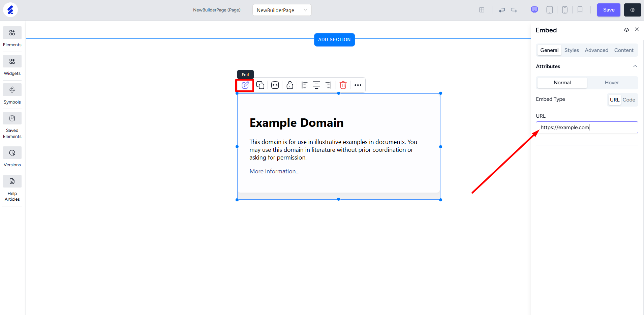Click the Edit pencil icon on embed toolbar
The image size is (644, 315).
coord(245,85)
